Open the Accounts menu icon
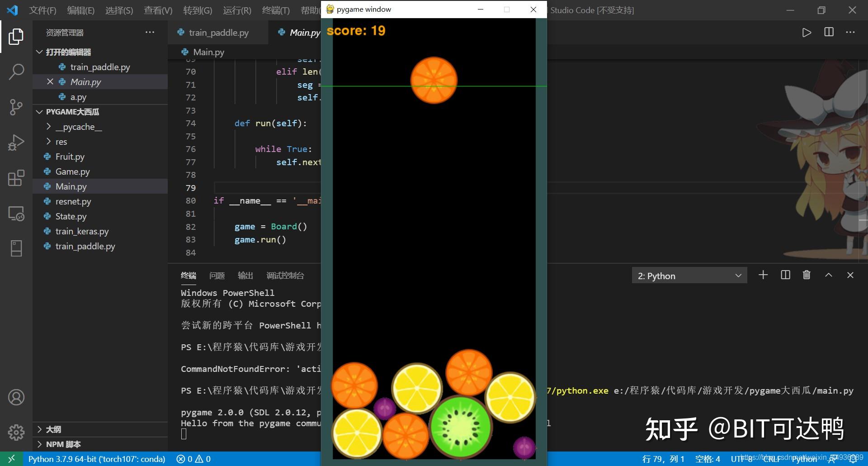The width and height of the screenshot is (868, 466). point(16,397)
